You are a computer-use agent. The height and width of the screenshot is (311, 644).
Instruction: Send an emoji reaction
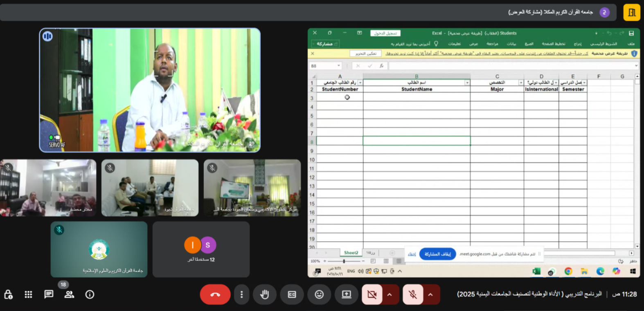pos(319,295)
